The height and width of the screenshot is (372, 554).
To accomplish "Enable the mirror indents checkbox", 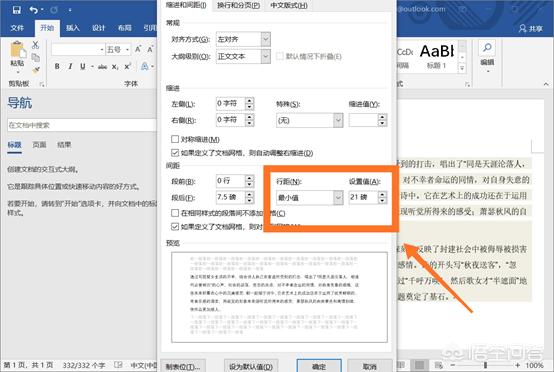I will [x=175, y=139].
